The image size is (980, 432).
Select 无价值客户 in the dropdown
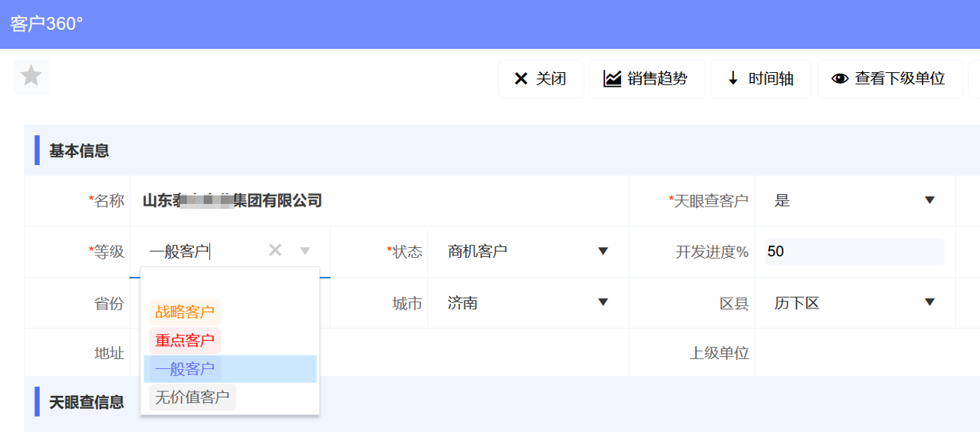point(192,397)
